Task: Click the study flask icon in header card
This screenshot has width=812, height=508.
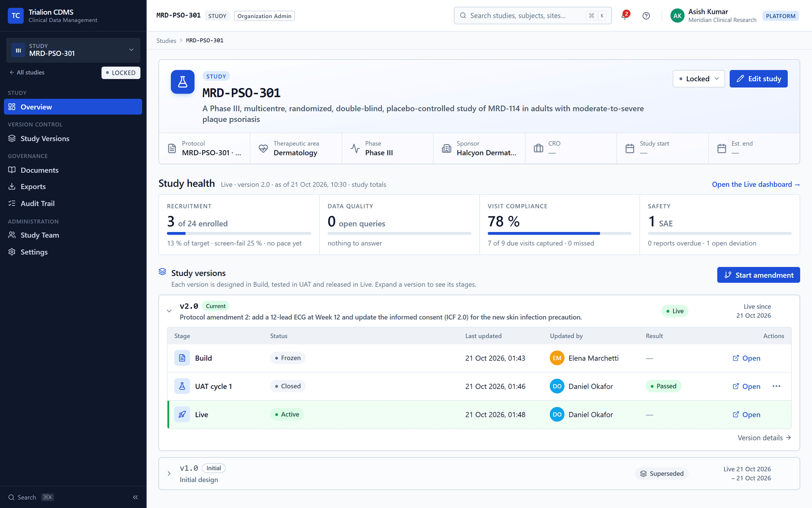Action: tap(182, 82)
